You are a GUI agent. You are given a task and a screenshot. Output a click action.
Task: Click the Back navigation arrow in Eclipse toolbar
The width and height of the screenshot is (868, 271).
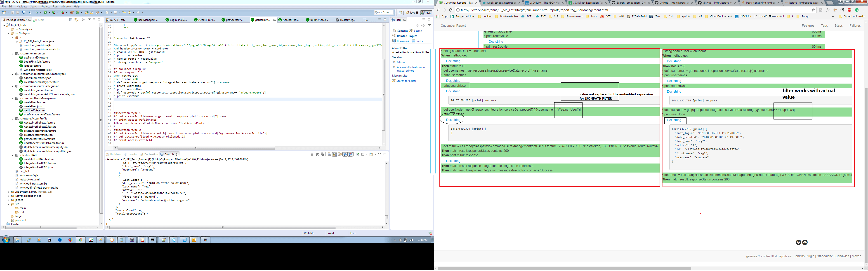130,12
